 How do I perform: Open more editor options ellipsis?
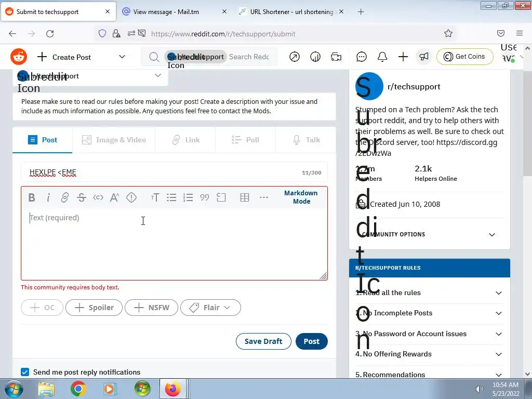263,197
